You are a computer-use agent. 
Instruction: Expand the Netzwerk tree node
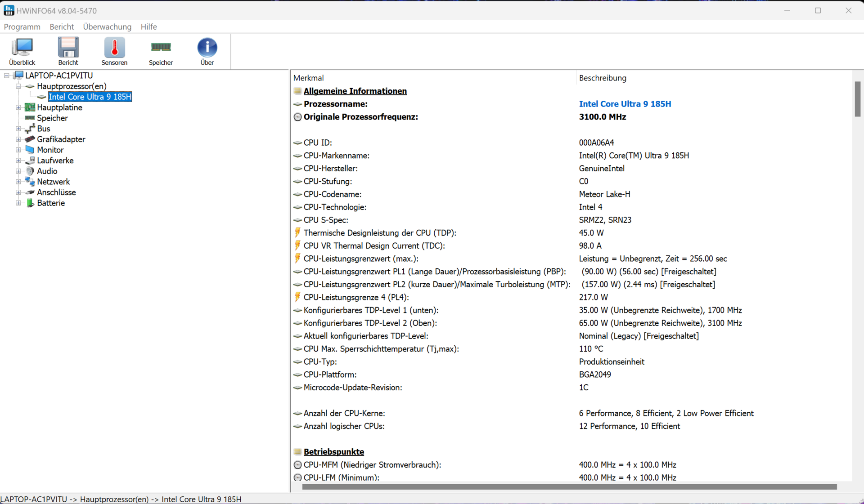(x=18, y=182)
